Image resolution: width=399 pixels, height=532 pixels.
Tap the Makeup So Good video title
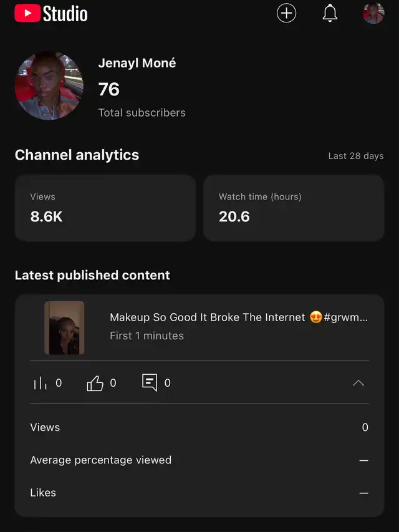238,317
